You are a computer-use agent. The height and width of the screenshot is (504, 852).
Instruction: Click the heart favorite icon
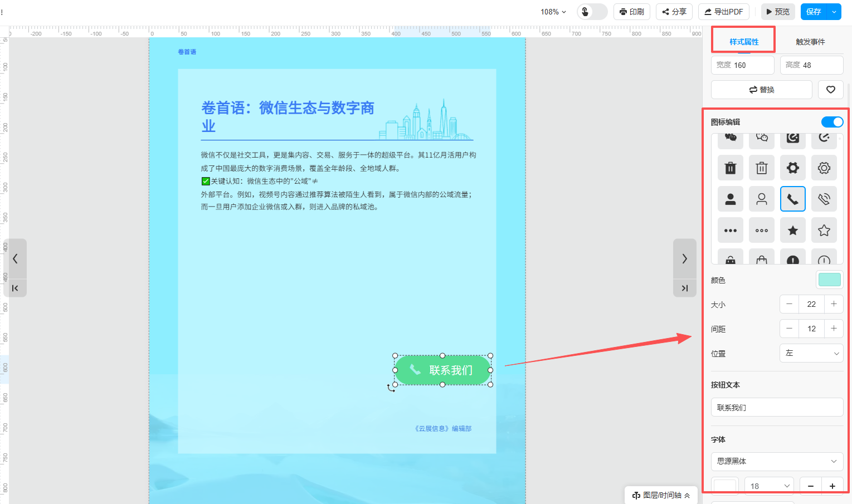pyautogui.click(x=830, y=90)
